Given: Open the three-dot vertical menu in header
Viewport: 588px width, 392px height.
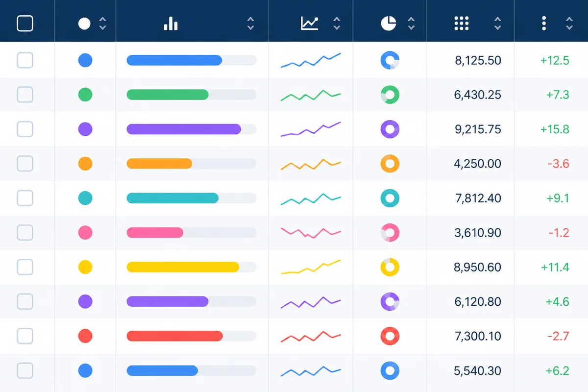Looking at the screenshot, I should coord(544,23).
